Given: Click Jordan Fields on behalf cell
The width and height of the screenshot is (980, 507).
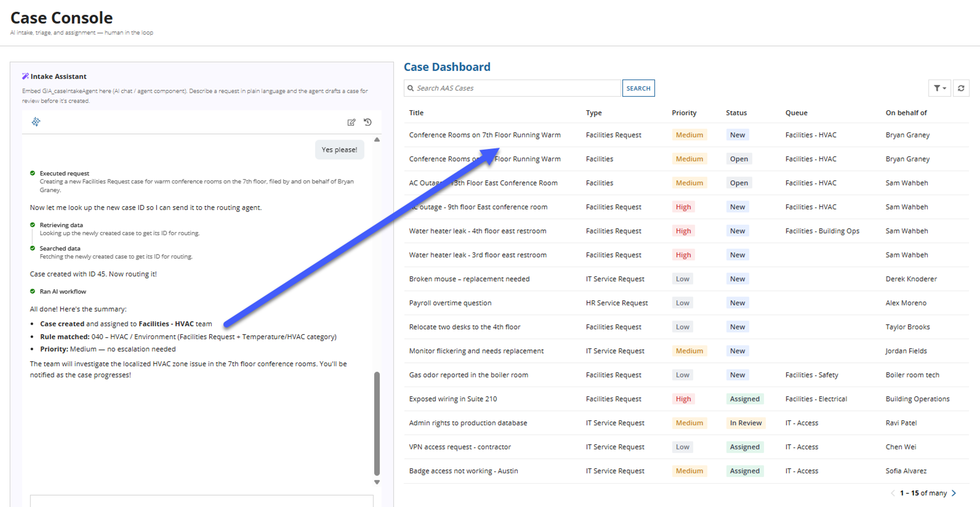Looking at the screenshot, I should (906, 350).
